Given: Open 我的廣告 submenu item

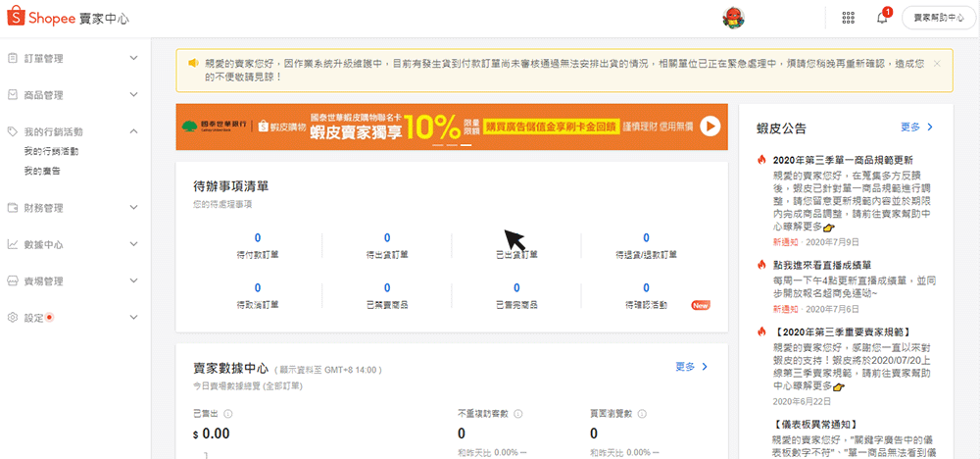Looking at the screenshot, I should pos(42,171).
